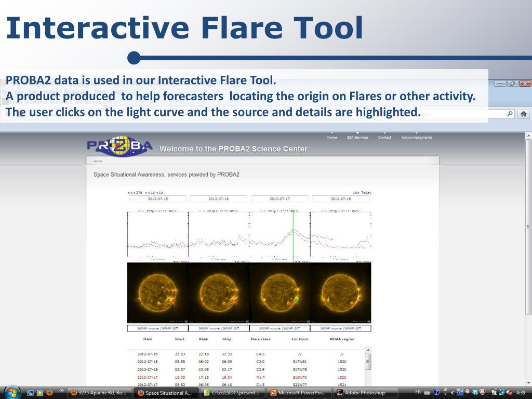Click the browser page vertical scrollbar thumb
This screenshot has width=532, height=399.
point(528,227)
